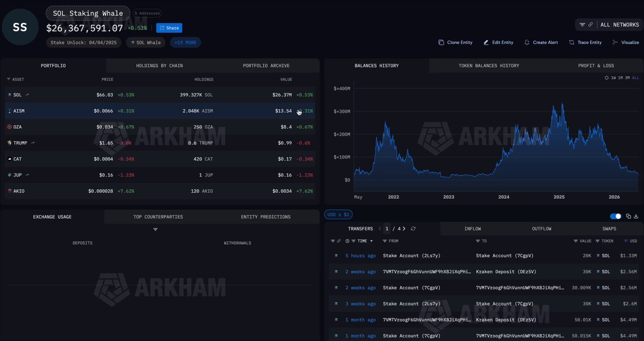Refresh the transfers list
Screen dimensions: 644x341
[x=413, y=229]
